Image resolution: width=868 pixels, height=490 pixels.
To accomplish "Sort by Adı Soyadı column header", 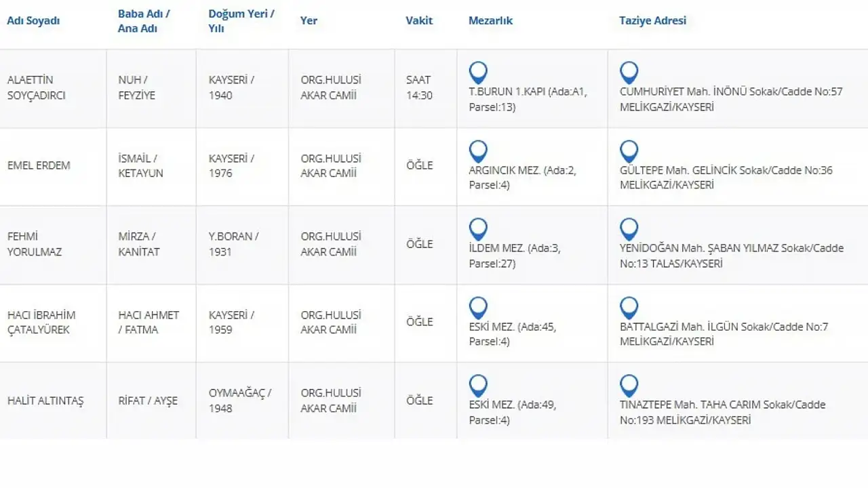I will click(33, 20).
